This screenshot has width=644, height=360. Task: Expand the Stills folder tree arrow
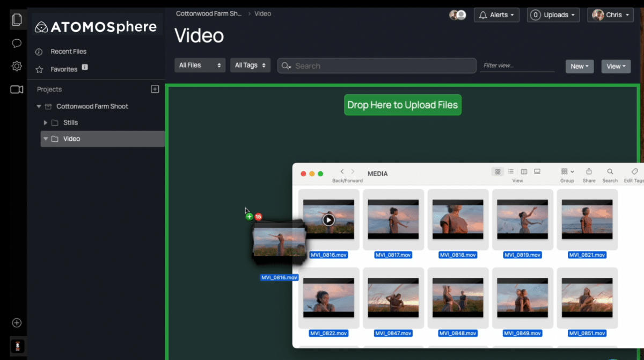pyautogui.click(x=46, y=123)
